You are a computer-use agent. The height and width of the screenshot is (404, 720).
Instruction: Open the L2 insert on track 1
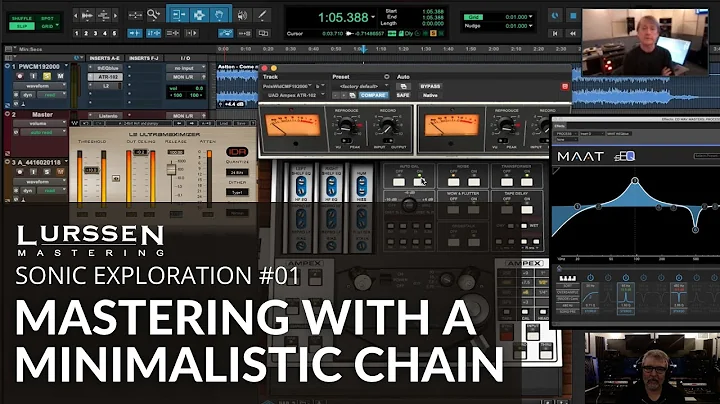[108, 86]
